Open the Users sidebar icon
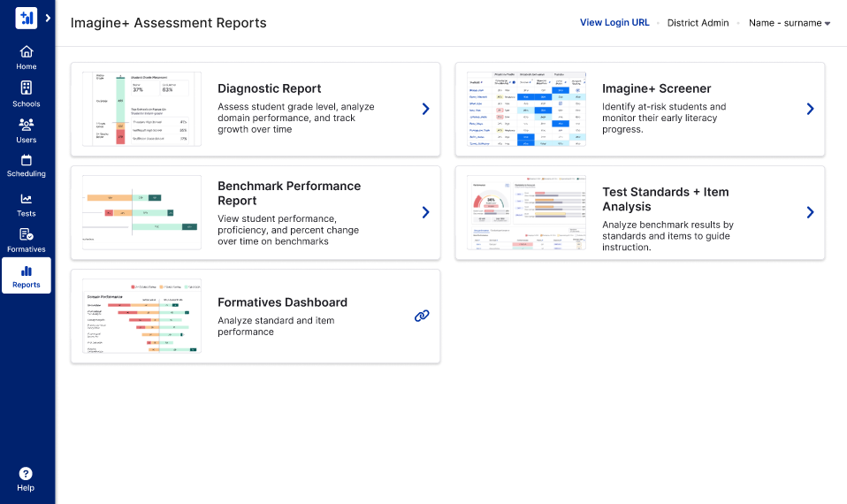The image size is (847, 504). [x=27, y=125]
